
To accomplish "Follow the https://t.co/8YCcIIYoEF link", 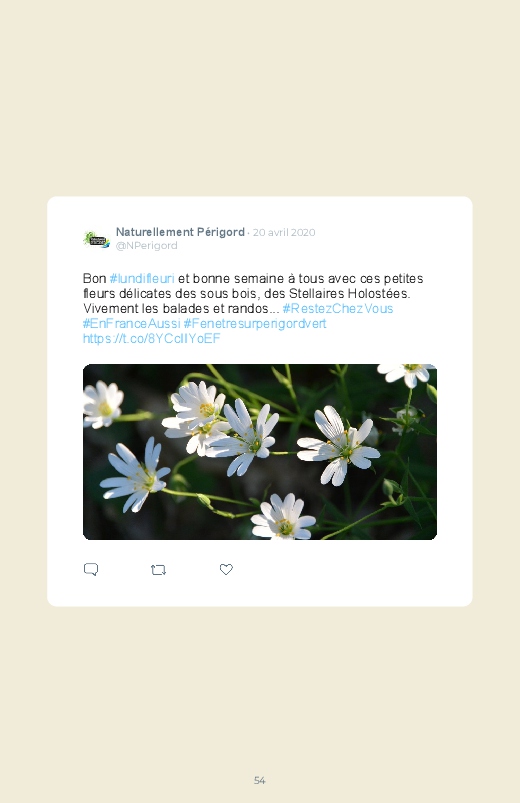I will pos(151,339).
